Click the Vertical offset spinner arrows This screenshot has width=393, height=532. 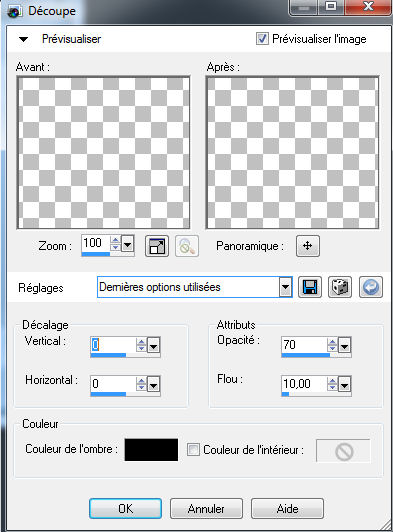pyautogui.click(x=142, y=345)
